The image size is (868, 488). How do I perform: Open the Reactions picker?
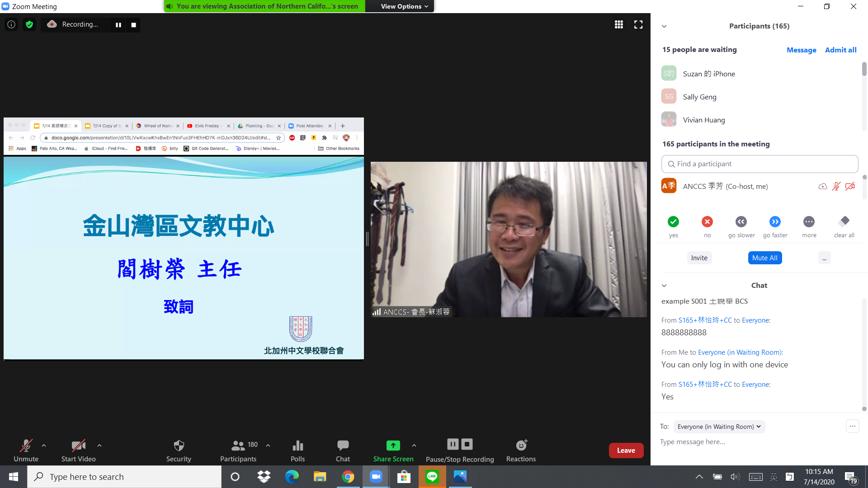[520, 450]
